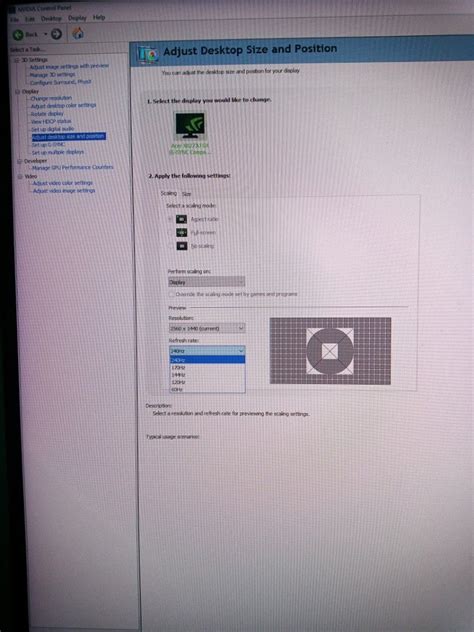Select the Full-screen radio button
The width and height of the screenshot is (474, 632).
coord(170,233)
